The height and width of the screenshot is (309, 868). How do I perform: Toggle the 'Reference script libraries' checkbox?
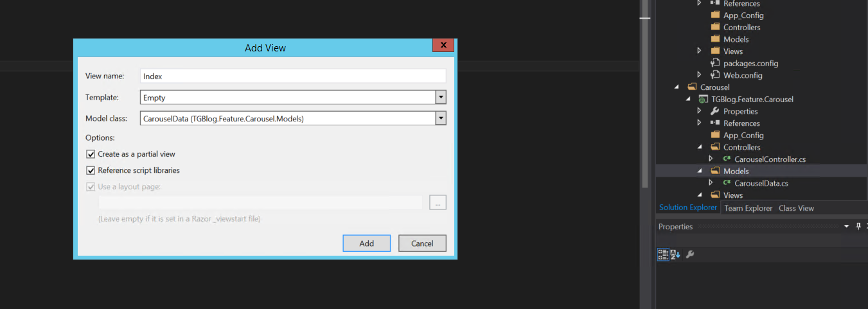[91, 170]
